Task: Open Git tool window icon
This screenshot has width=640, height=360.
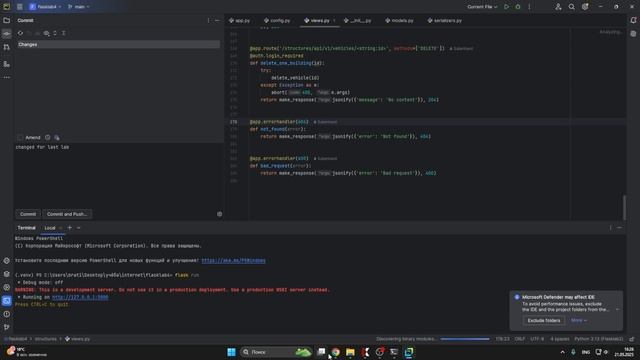Action: point(7,327)
